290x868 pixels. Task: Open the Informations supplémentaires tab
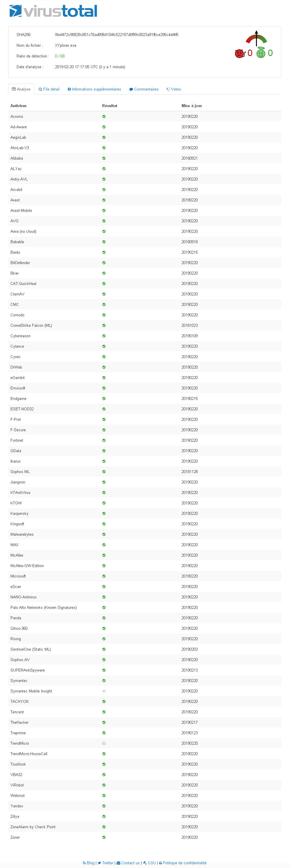(94, 89)
